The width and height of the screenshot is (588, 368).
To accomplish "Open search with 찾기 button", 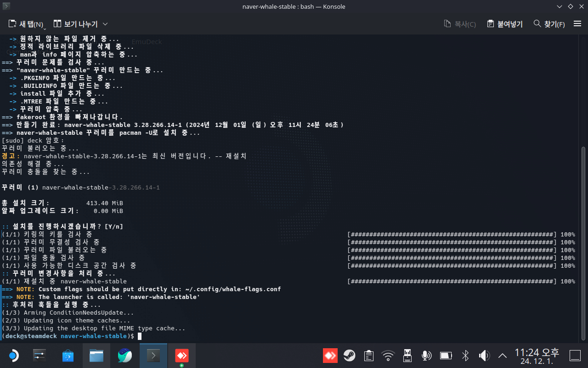I will 549,24.
